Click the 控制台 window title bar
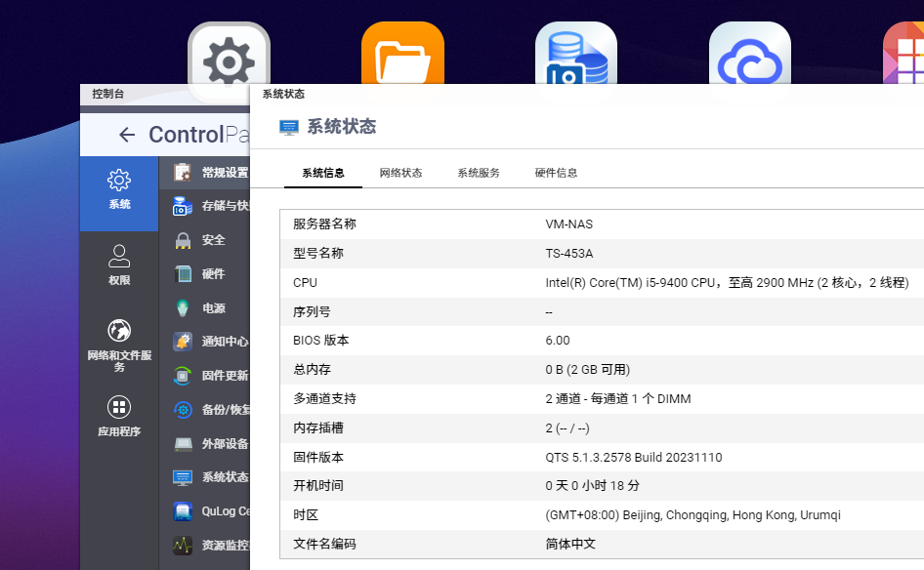The height and width of the screenshot is (570, 924). pyautogui.click(x=165, y=94)
